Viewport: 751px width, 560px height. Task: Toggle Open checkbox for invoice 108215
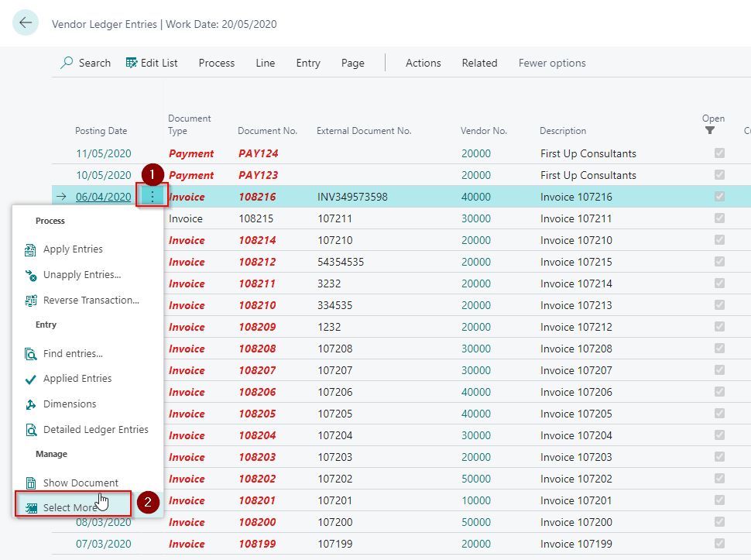tap(720, 218)
